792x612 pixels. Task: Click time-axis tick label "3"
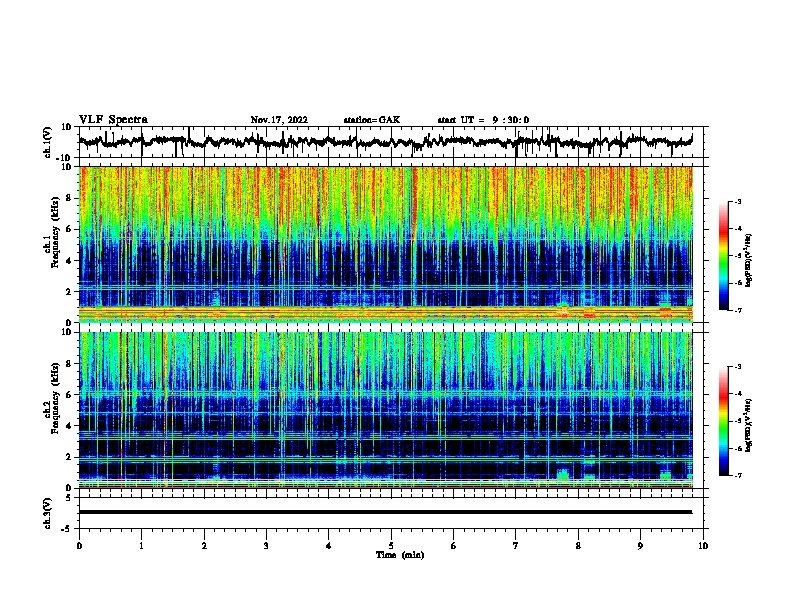tap(266, 546)
